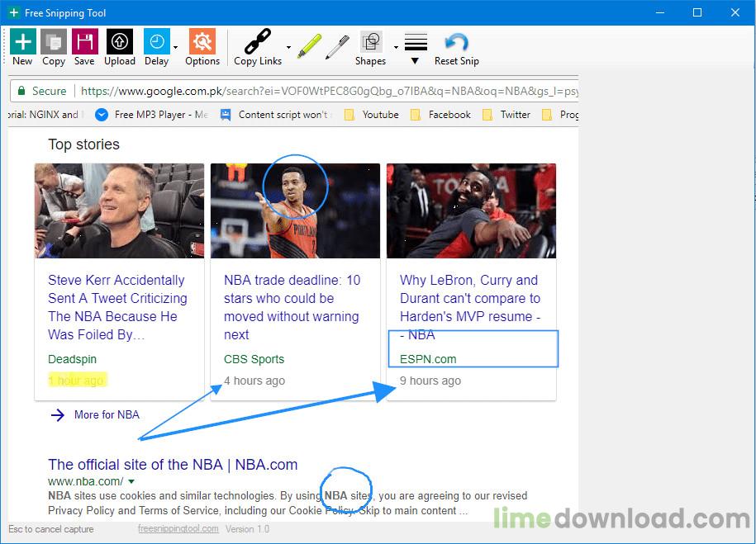756x544 pixels.
Task: Click the NBA trade deadline story image
Action: [295, 211]
